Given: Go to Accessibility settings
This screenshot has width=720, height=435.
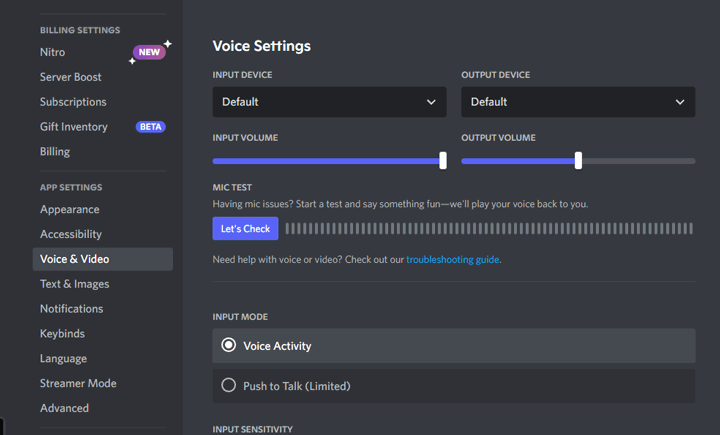Looking at the screenshot, I should [71, 234].
